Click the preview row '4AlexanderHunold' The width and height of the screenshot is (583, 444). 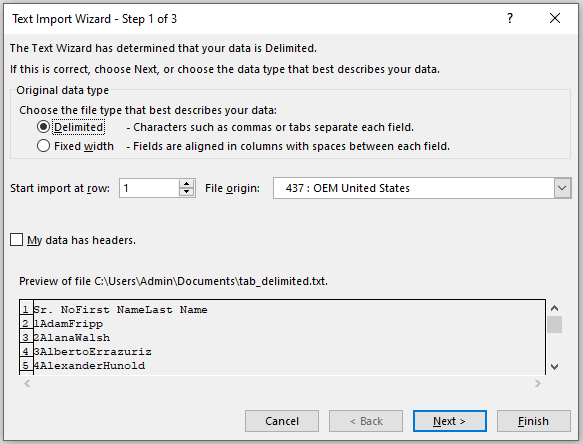click(89, 366)
